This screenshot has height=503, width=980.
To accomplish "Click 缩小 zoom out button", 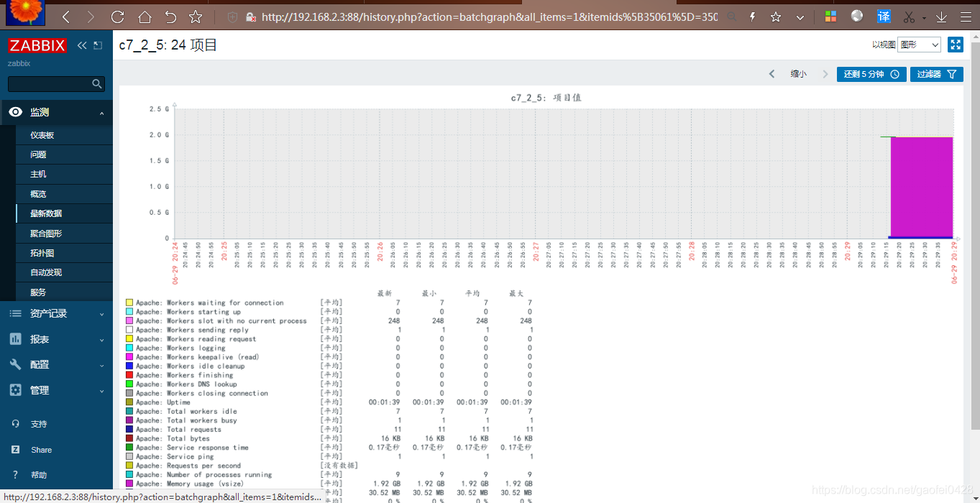I will [798, 74].
